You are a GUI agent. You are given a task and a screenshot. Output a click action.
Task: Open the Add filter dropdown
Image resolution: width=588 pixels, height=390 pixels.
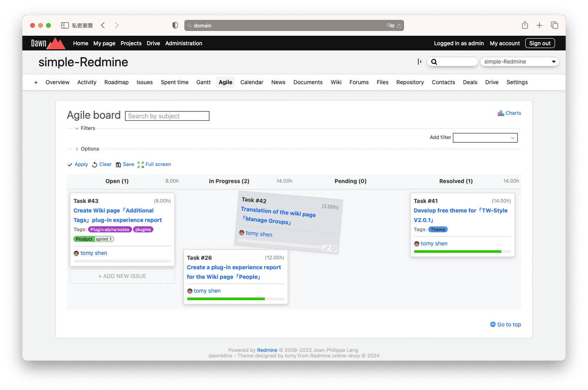coord(485,137)
